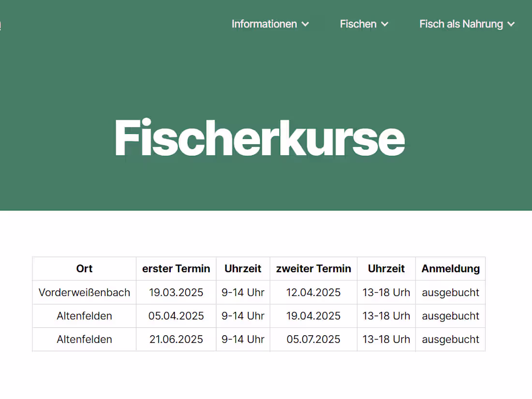Click 9-14 Uhr in the Vorderweißenbach row
The image size is (532, 399).
pos(243,293)
